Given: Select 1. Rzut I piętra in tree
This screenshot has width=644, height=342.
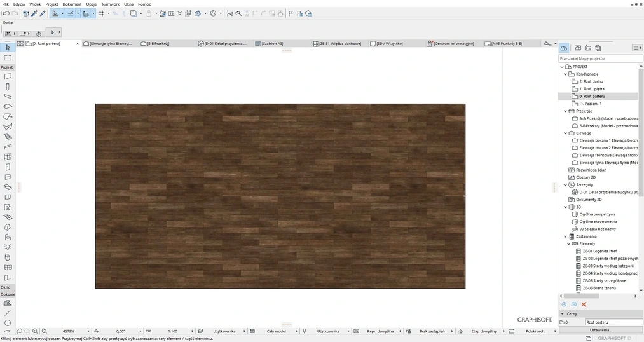Looking at the screenshot, I should (x=592, y=89).
